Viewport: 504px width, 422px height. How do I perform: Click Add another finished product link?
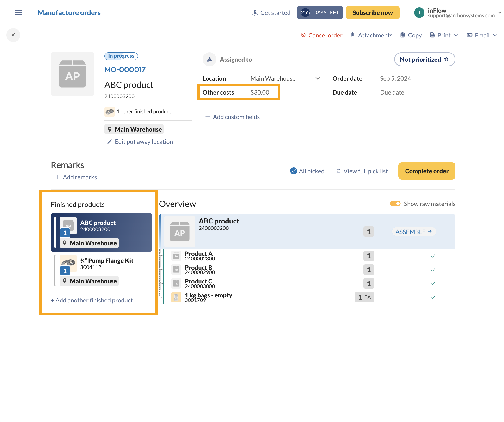(92, 300)
